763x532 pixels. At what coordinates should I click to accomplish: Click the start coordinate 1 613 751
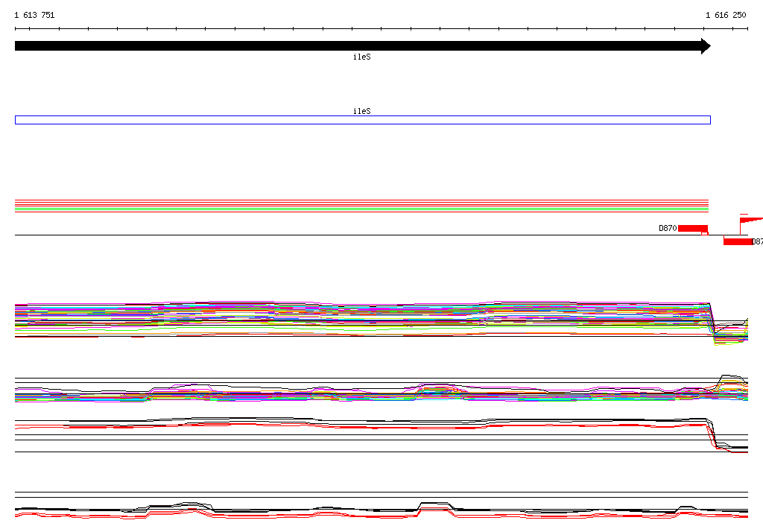[x=34, y=15]
